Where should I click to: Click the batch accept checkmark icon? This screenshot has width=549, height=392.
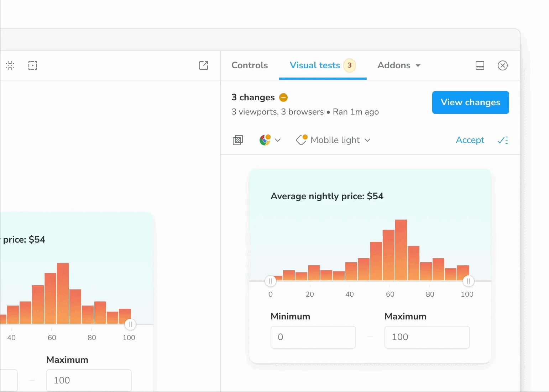(503, 140)
